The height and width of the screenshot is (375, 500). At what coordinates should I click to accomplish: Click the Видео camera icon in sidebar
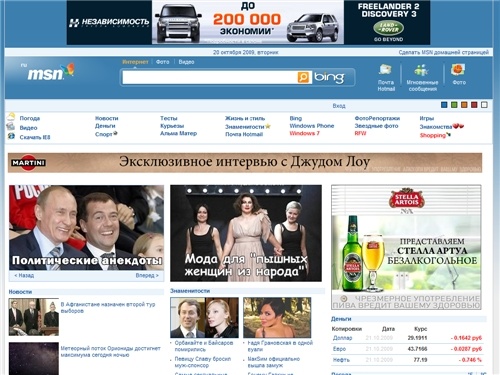pos(11,126)
